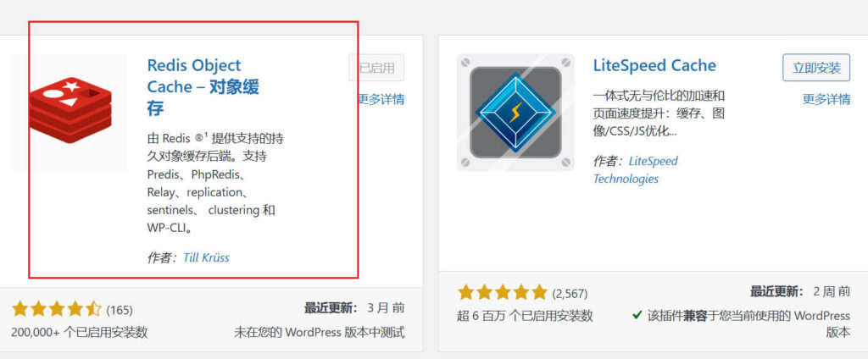The width and height of the screenshot is (868, 359).
Task: Click the last star of LiteSpeed rating
Action: point(538,292)
